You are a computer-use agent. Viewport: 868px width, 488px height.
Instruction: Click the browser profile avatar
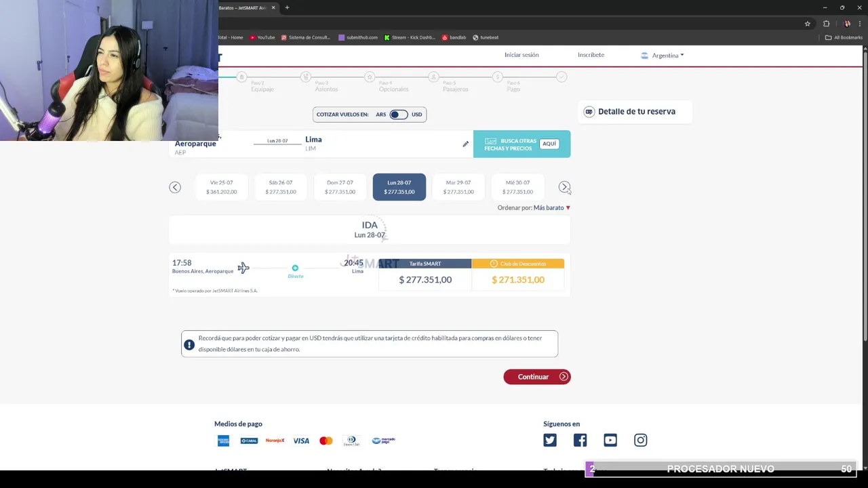tap(847, 24)
